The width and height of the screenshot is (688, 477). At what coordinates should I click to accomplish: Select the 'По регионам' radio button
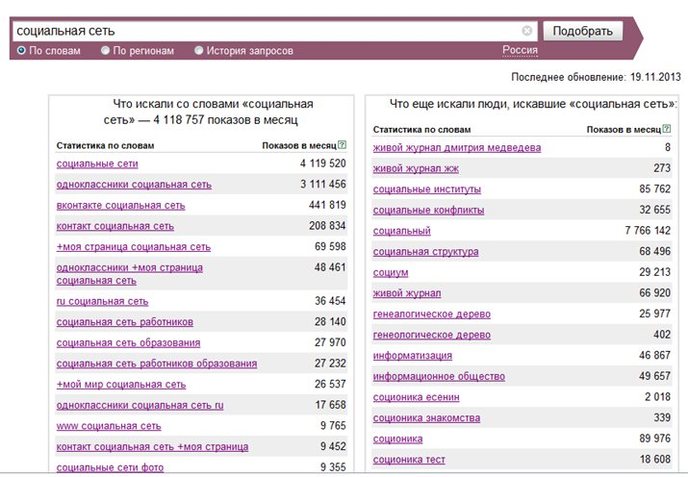click(x=105, y=50)
